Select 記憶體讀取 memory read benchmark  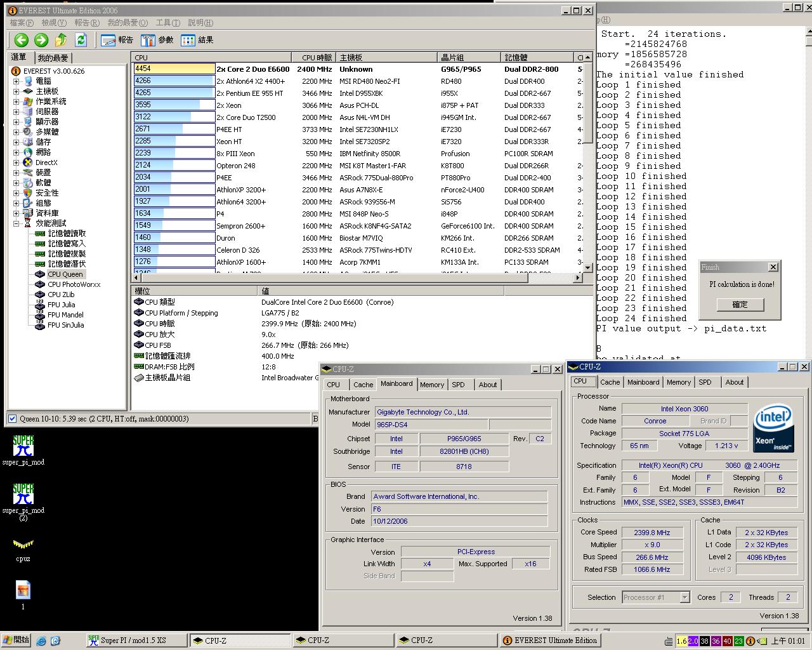tap(60, 234)
